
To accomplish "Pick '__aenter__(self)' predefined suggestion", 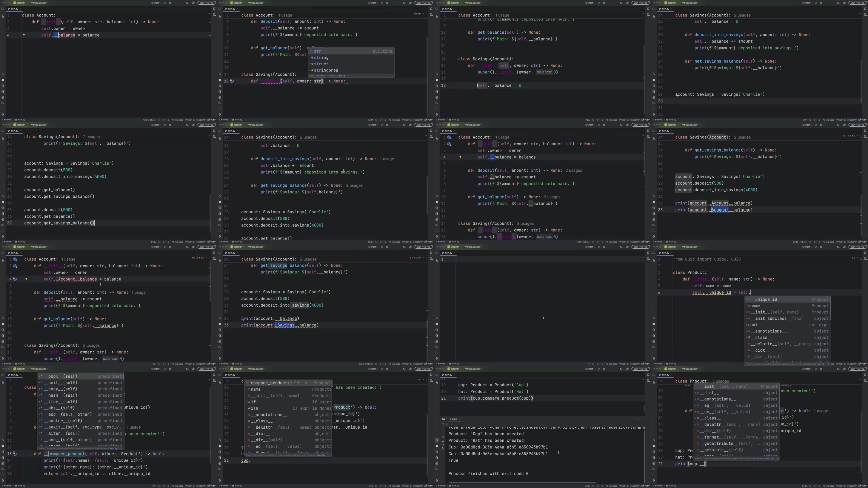I will coord(81,421).
